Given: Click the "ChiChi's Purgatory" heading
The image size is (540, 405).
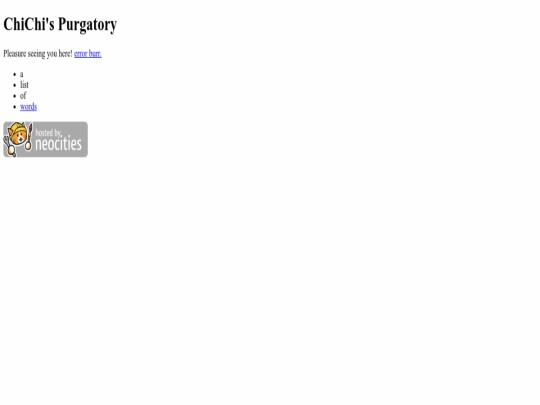Looking at the screenshot, I should [60, 24].
